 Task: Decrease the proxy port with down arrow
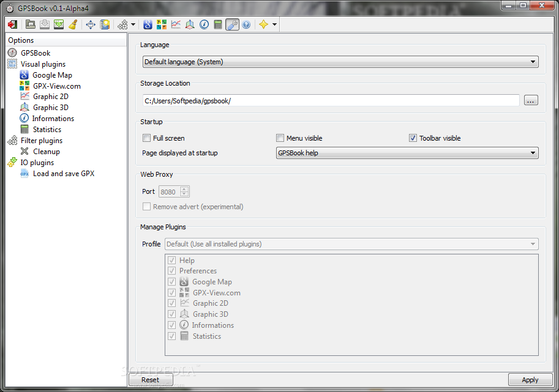184,194
